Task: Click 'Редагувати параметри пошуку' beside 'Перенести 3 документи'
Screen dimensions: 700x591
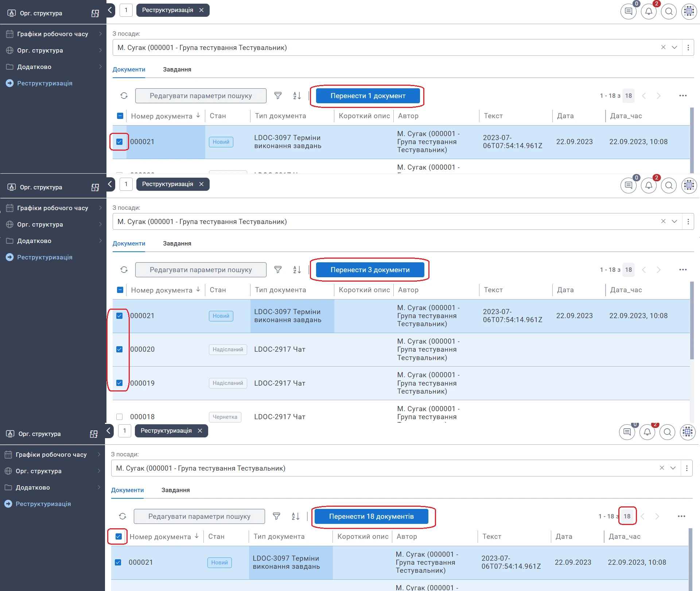Action: (x=201, y=270)
